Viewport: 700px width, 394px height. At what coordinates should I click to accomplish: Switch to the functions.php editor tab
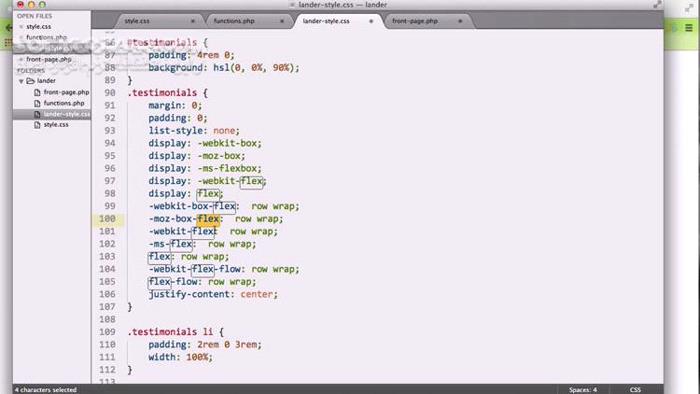coord(234,21)
